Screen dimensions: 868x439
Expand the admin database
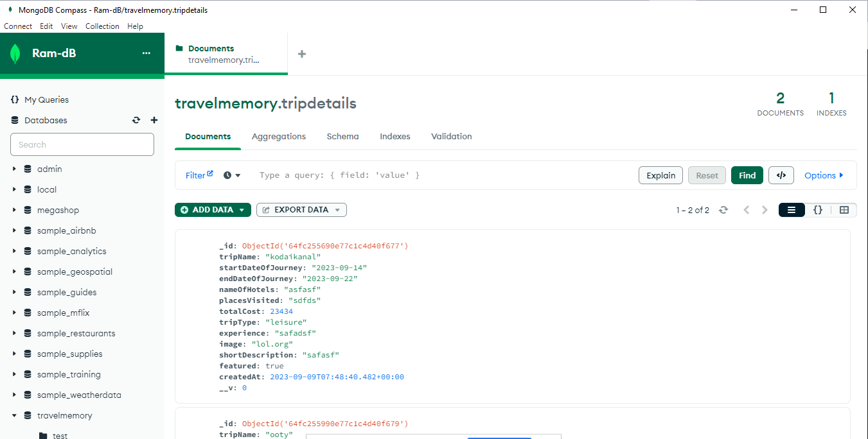click(x=14, y=169)
